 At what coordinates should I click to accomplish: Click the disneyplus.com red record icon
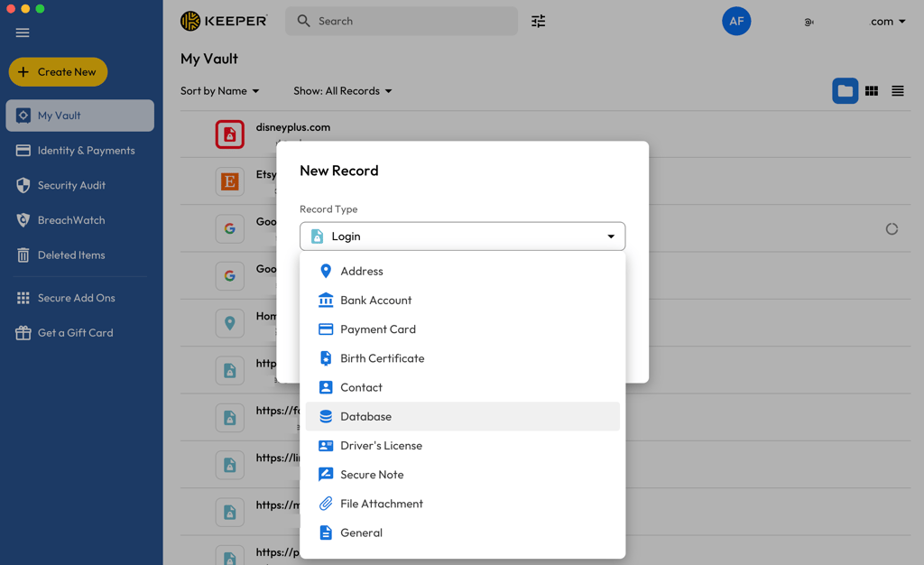tap(230, 134)
